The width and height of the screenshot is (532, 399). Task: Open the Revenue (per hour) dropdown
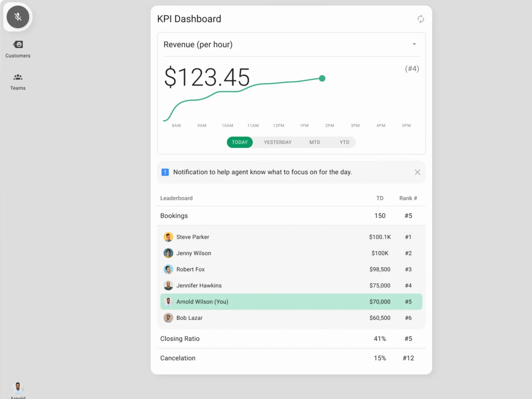[x=291, y=45]
